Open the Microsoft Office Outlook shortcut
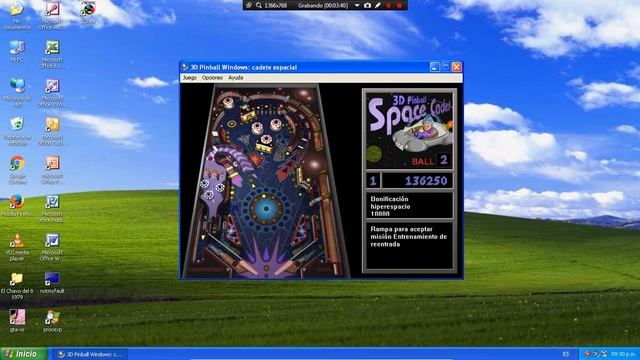 point(52,131)
